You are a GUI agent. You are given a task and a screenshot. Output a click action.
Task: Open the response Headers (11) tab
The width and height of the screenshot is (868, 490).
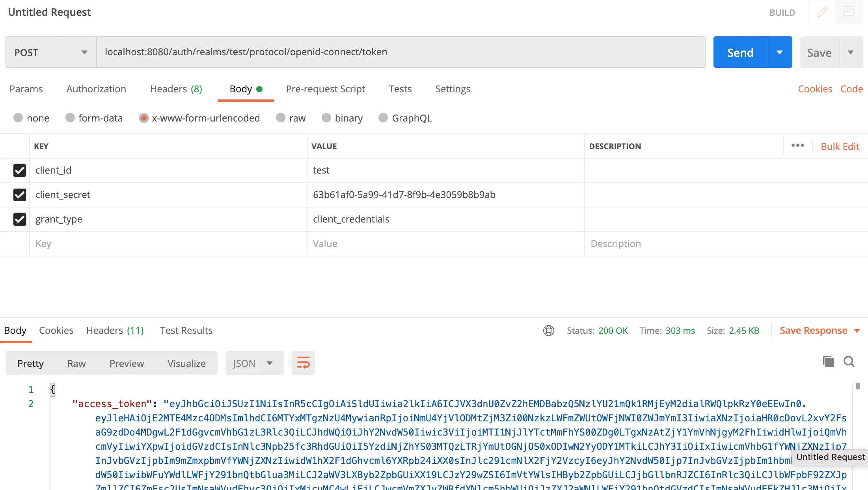(x=115, y=331)
